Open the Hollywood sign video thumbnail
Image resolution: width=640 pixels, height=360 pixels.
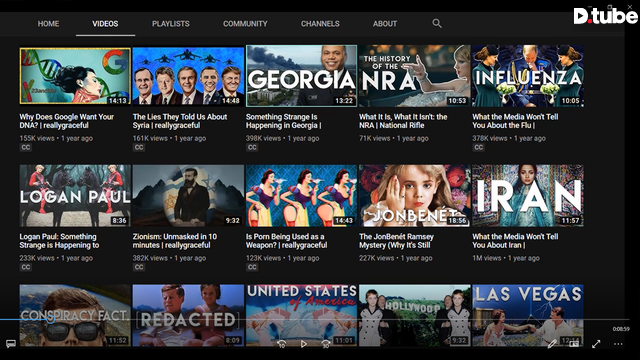414,316
